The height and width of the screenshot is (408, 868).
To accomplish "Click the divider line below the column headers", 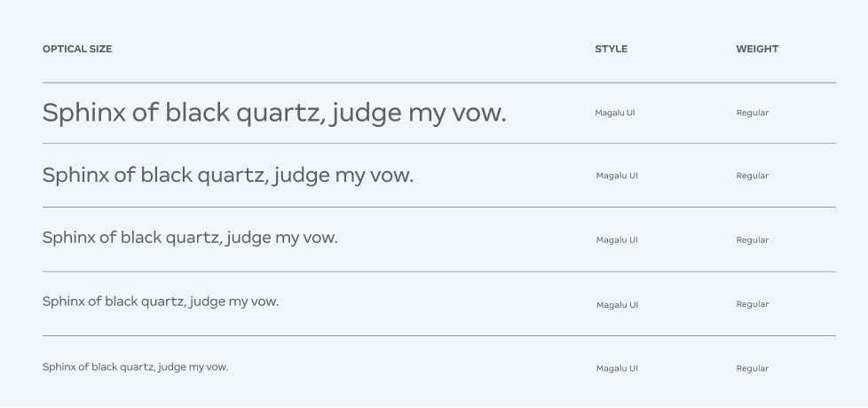I will coord(439,82).
